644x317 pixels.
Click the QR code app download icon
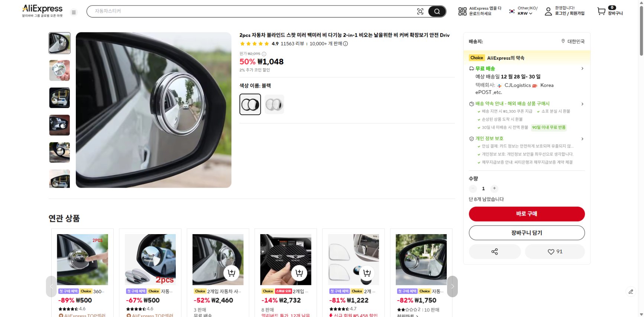tap(462, 11)
